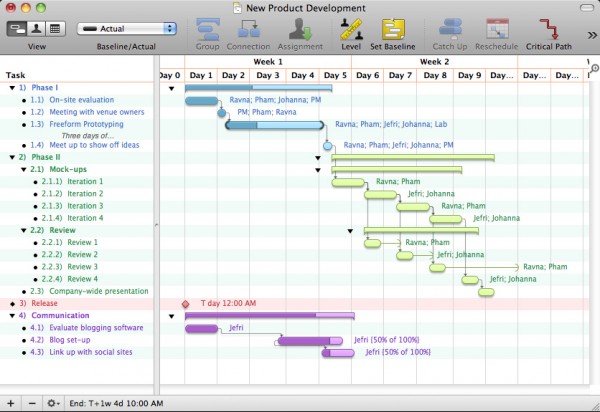Open the Baseline/Actual dropdown

point(120,29)
